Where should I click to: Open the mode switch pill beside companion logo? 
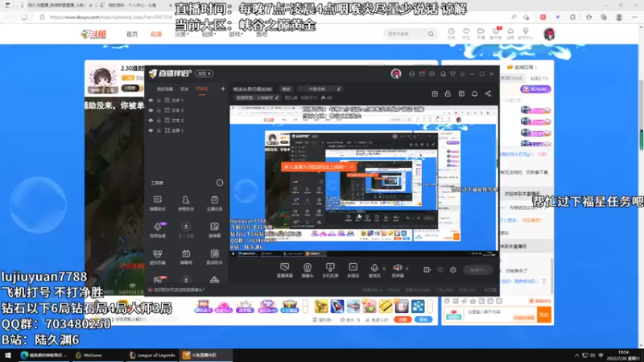click(204, 74)
